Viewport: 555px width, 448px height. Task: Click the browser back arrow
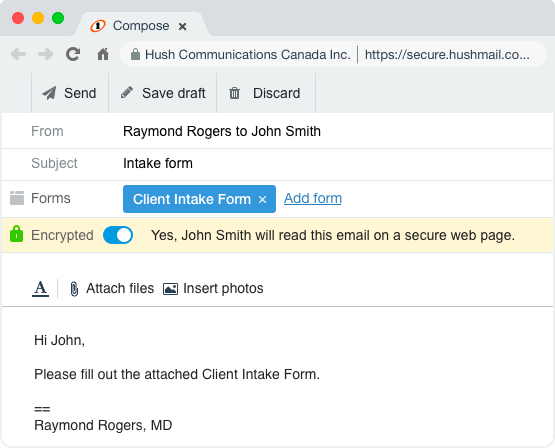pos(18,54)
